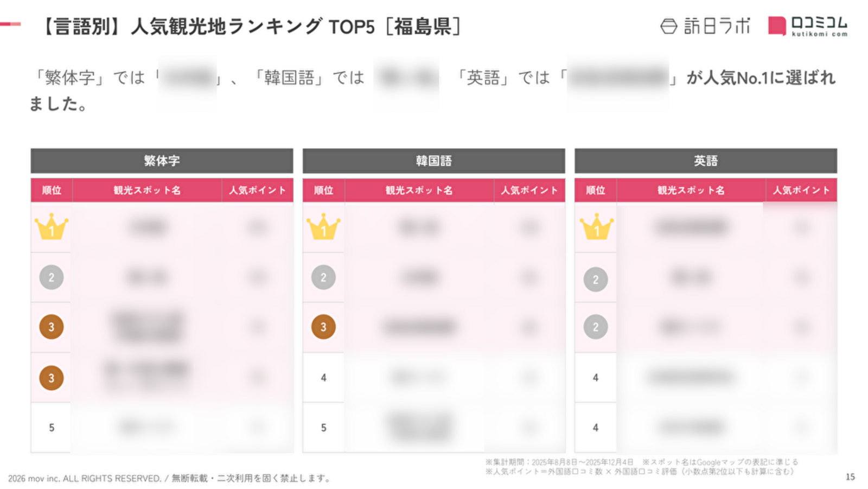Click 人気ポイント column header in 韓国語 table
This screenshot has width=868, height=489.
pos(529,190)
